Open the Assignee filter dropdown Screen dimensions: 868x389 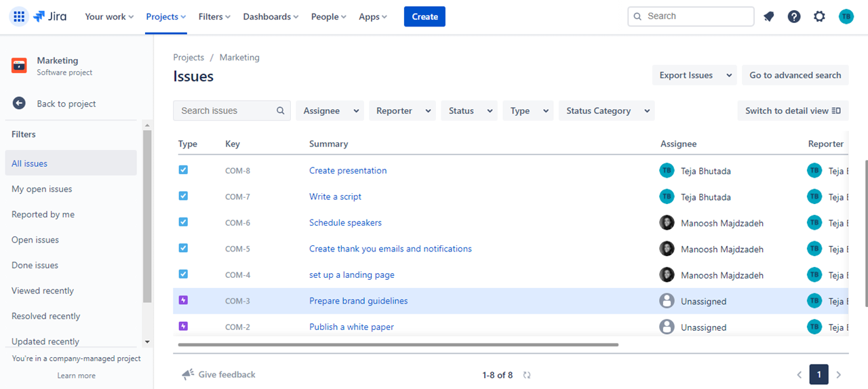[330, 110]
